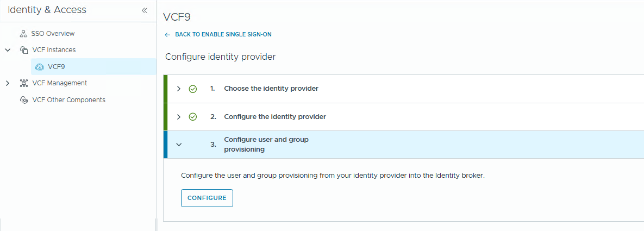Expand step 1 Choose the identity provider
Image resolution: width=644 pixels, height=231 pixels.
[179, 89]
